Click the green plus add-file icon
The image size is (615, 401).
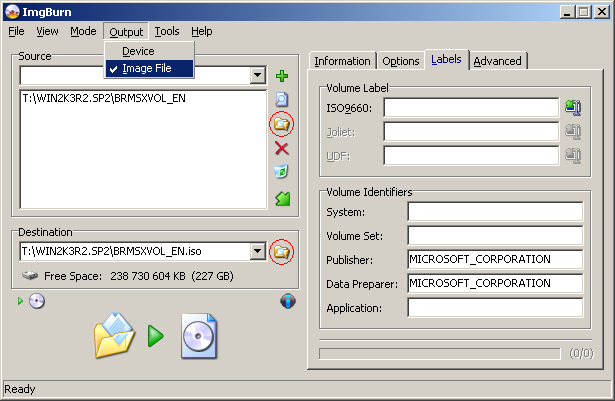(x=282, y=76)
